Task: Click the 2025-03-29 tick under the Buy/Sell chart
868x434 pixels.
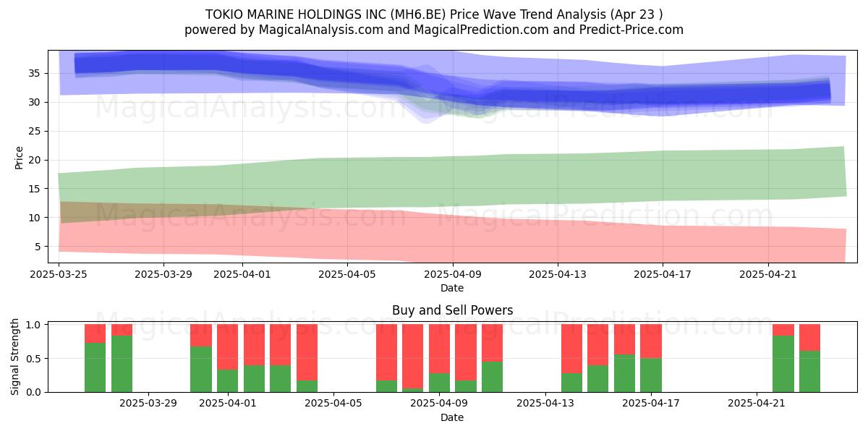Action: pyautogui.click(x=148, y=404)
